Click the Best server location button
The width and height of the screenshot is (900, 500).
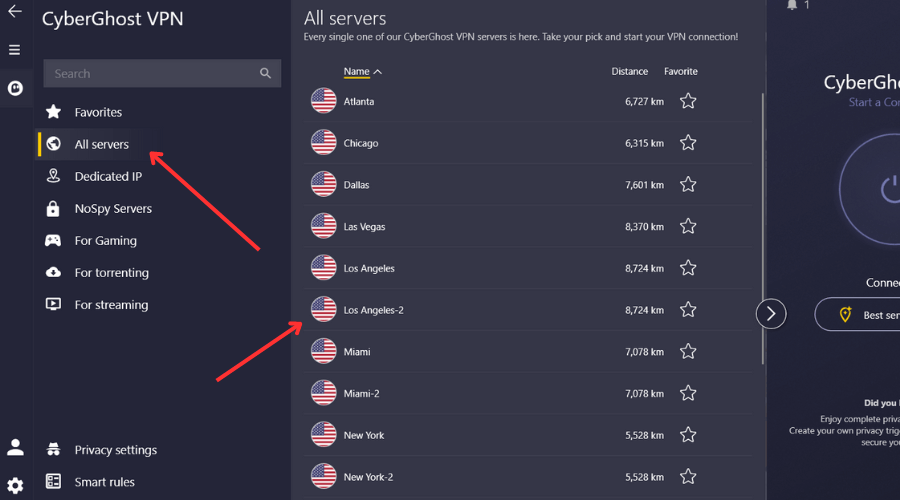[858, 314]
